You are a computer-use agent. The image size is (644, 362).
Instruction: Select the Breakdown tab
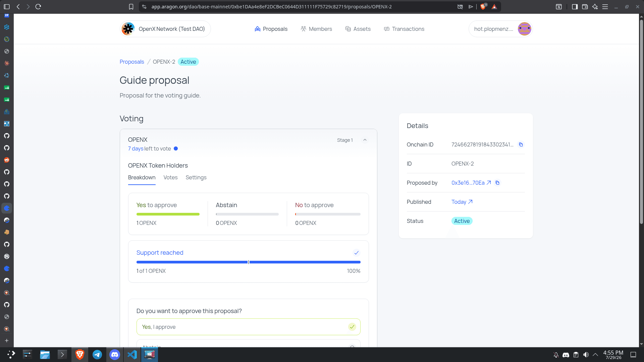pos(142,178)
